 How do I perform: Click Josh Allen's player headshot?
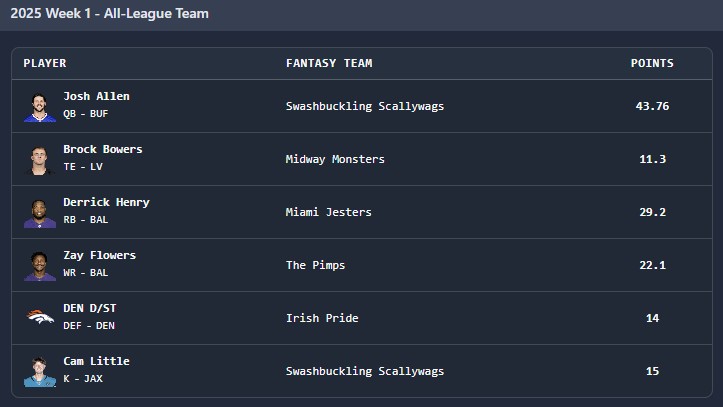click(x=40, y=106)
